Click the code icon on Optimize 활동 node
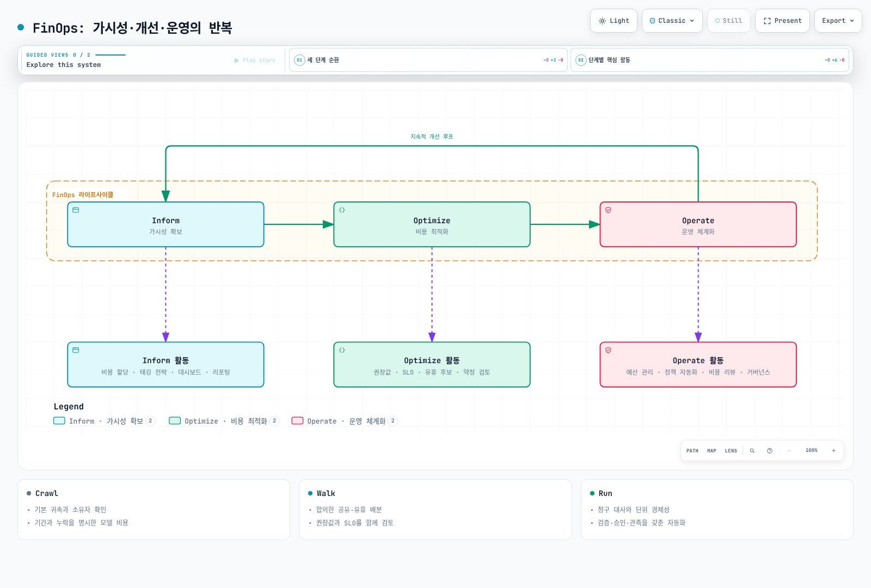The image size is (871, 588). (x=342, y=350)
